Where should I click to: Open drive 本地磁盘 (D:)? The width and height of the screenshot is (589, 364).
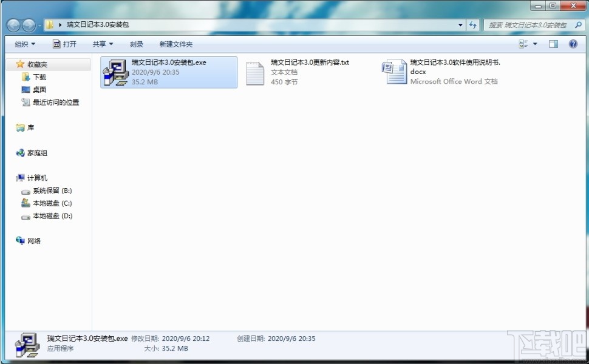click(53, 216)
